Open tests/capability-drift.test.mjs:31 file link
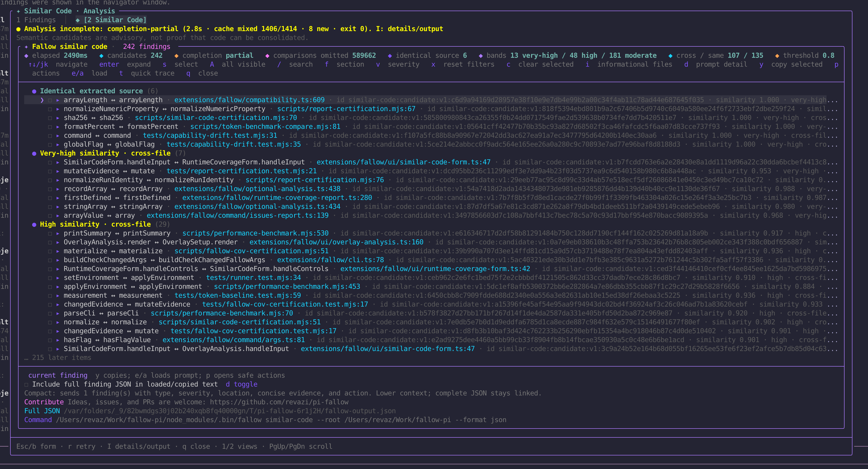The height and width of the screenshot is (469, 868). pos(210,136)
